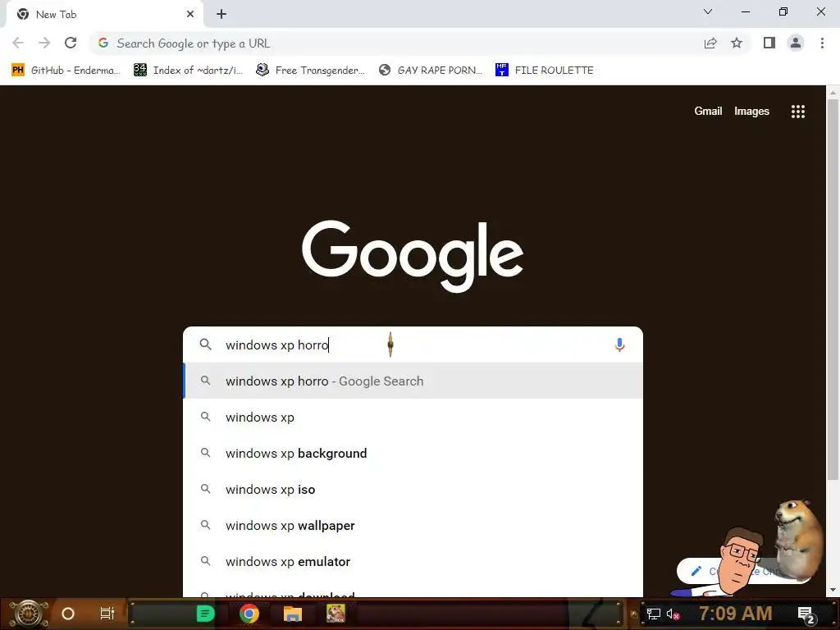Click the Customize Chrome pencil button
Viewport: 840px width, 630px height.
(696, 571)
